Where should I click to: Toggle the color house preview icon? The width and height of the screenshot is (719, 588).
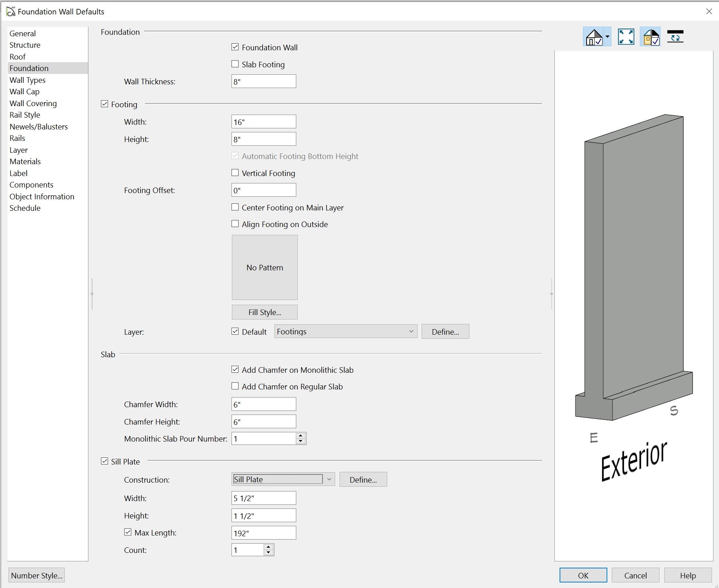pos(651,37)
